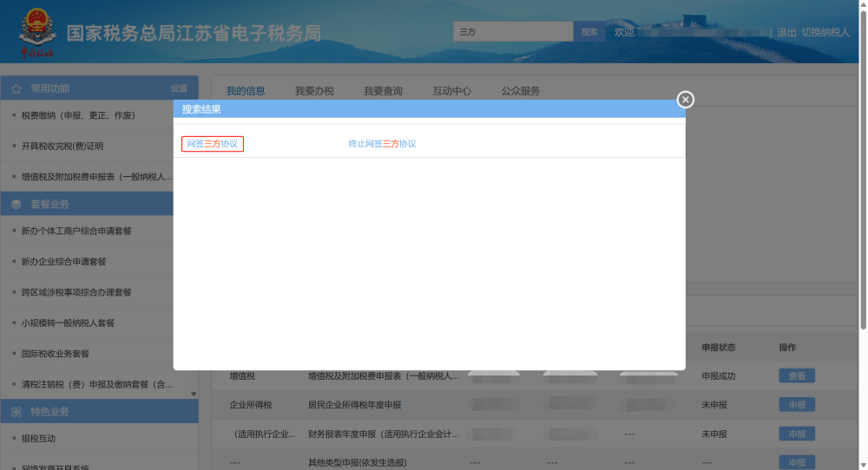
Task: Click the grid icon beside 特色业务
Action: [x=16, y=412]
